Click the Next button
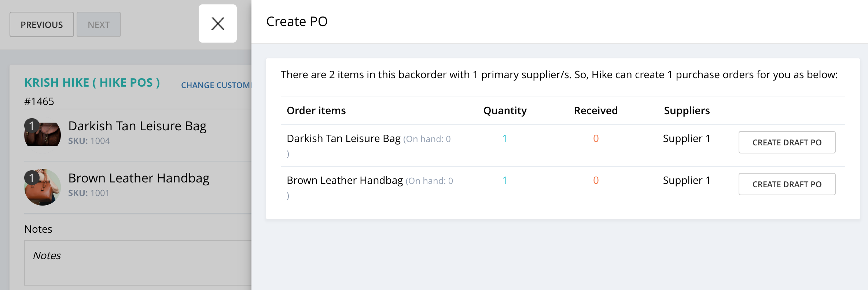This screenshot has width=868, height=290. point(99,25)
